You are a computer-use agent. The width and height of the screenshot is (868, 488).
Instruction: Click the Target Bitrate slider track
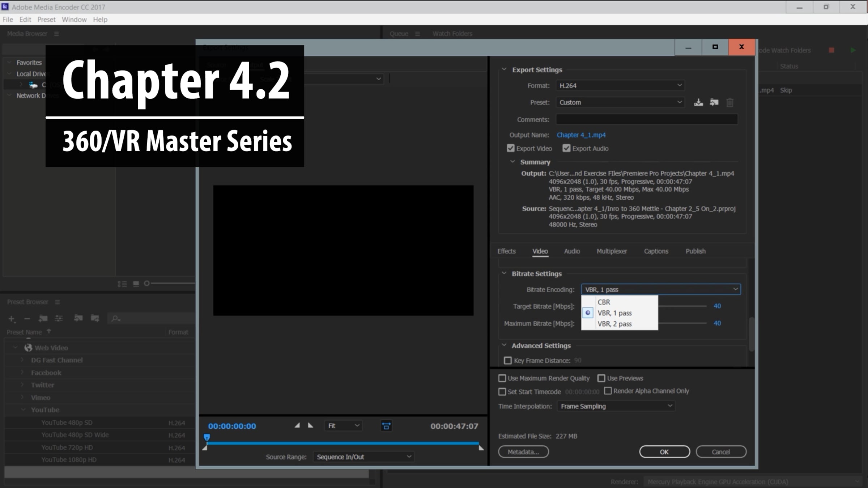(x=682, y=306)
